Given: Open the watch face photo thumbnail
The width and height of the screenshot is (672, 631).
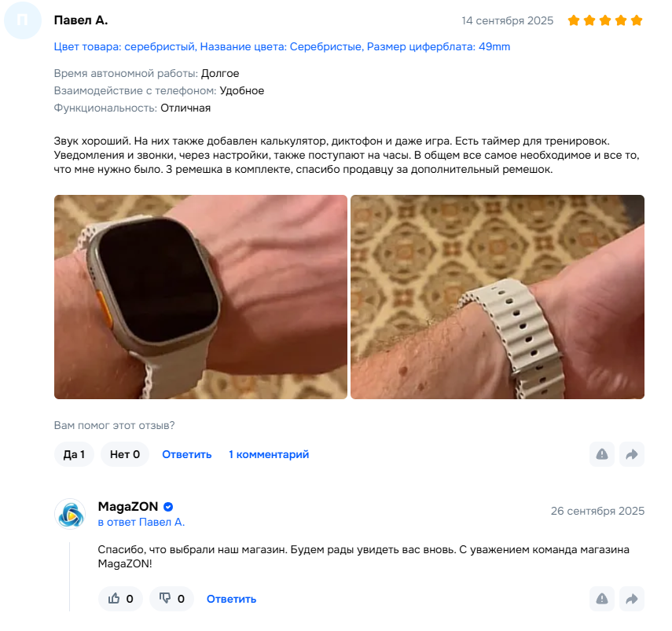Looking at the screenshot, I should click(x=200, y=297).
